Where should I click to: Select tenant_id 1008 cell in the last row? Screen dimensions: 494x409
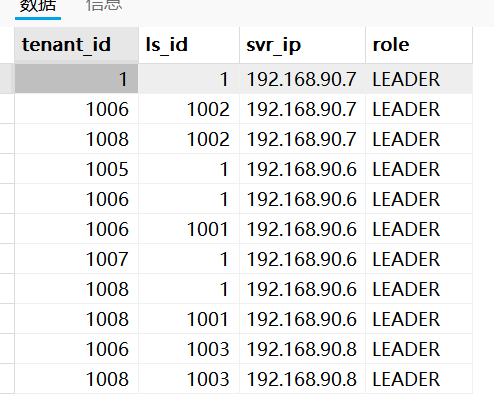click(x=76, y=379)
